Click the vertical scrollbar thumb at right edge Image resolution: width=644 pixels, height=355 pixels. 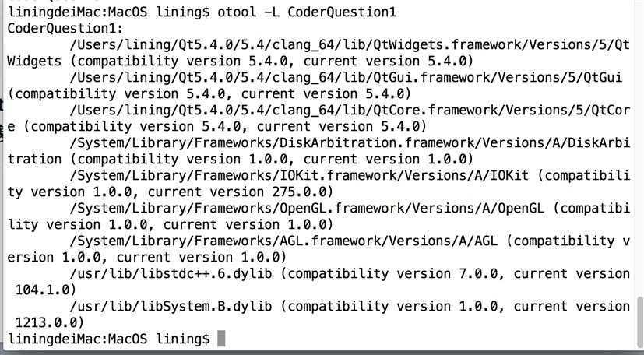pyautogui.click(x=640, y=322)
